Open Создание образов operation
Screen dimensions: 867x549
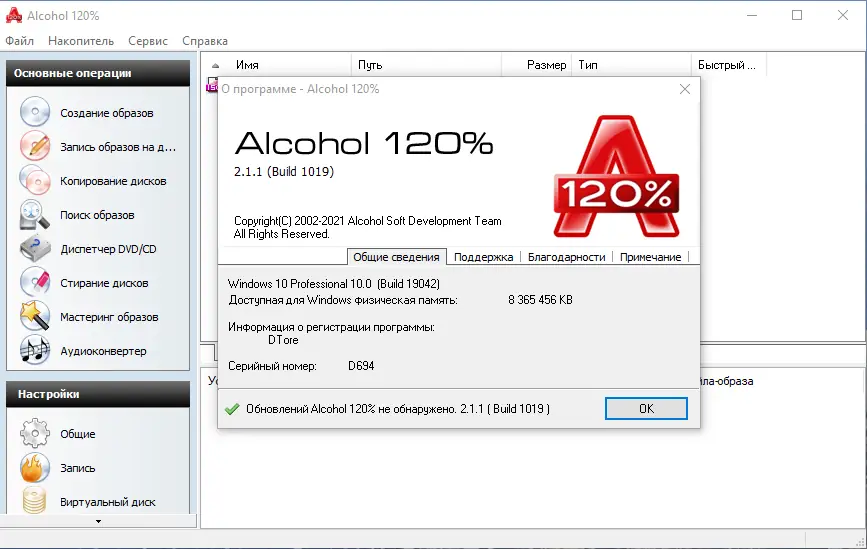[107, 113]
